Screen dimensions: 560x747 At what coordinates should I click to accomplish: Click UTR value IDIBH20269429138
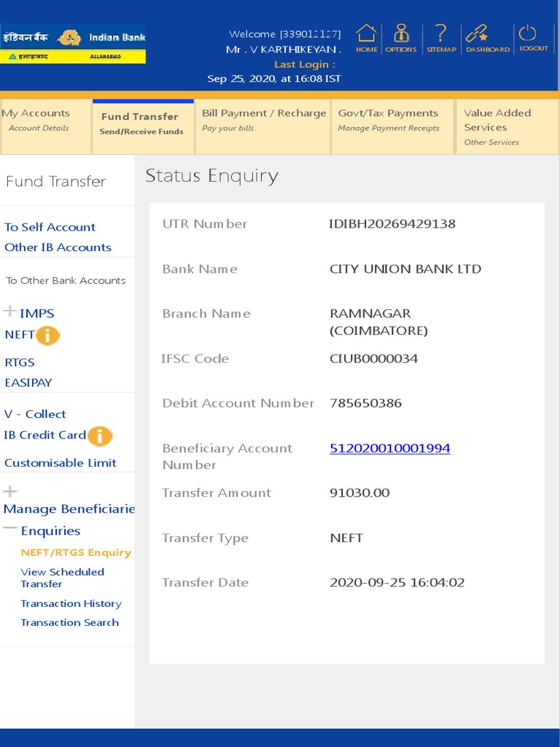[392, 224]
